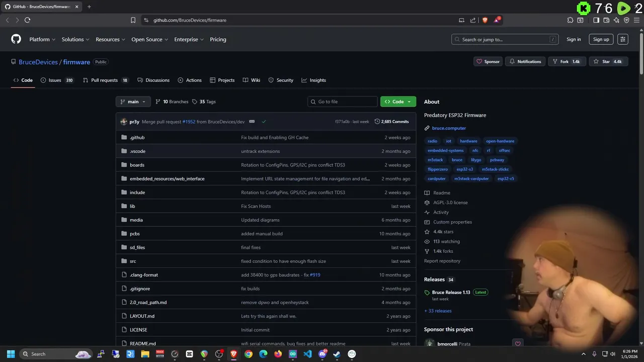Open GitHub header settings toggle icon
The width and height of the screenshot is (644, 362).
click(x=623, y=39)
